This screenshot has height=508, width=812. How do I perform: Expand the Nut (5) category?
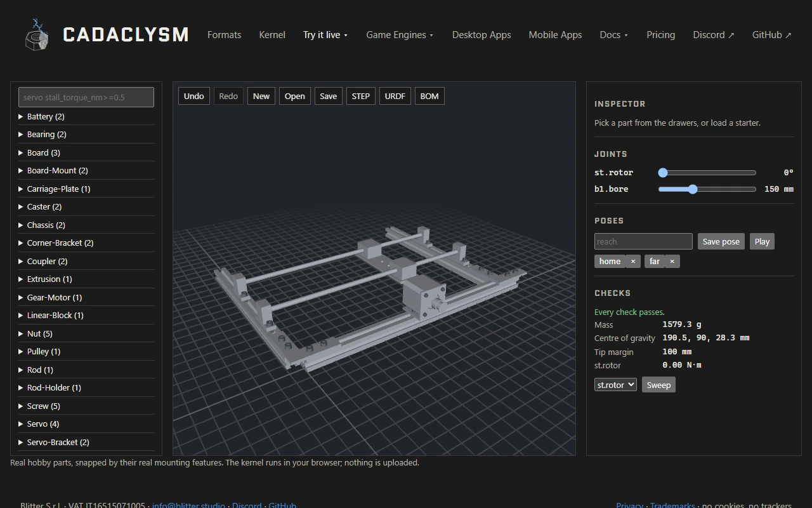(86, 333)
